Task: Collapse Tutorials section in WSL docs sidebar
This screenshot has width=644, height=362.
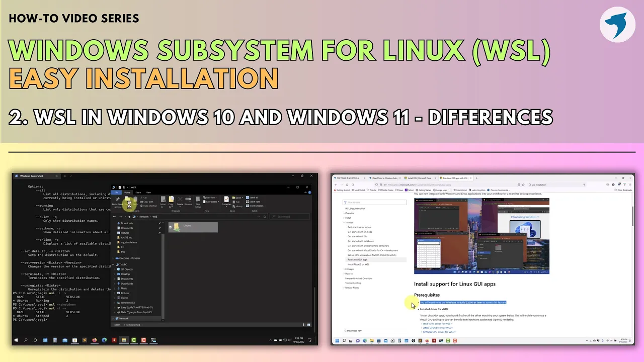Action: 344,222
